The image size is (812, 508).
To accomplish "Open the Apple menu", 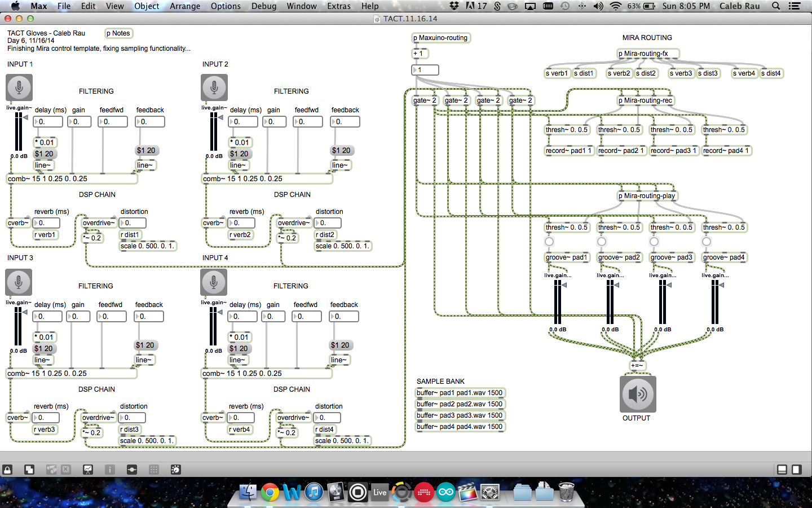I will (x=15, y=6).
